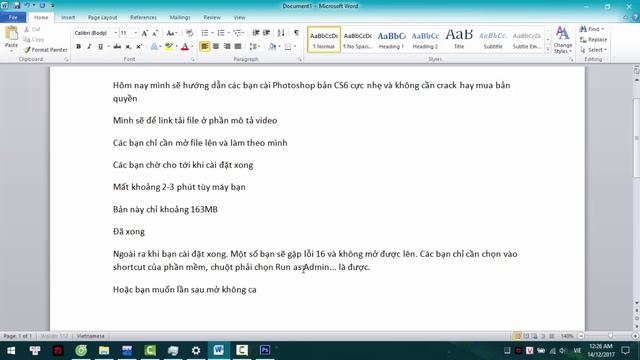Click the bullets list icon
The image size is (640, 360).
tap(205, 33)
